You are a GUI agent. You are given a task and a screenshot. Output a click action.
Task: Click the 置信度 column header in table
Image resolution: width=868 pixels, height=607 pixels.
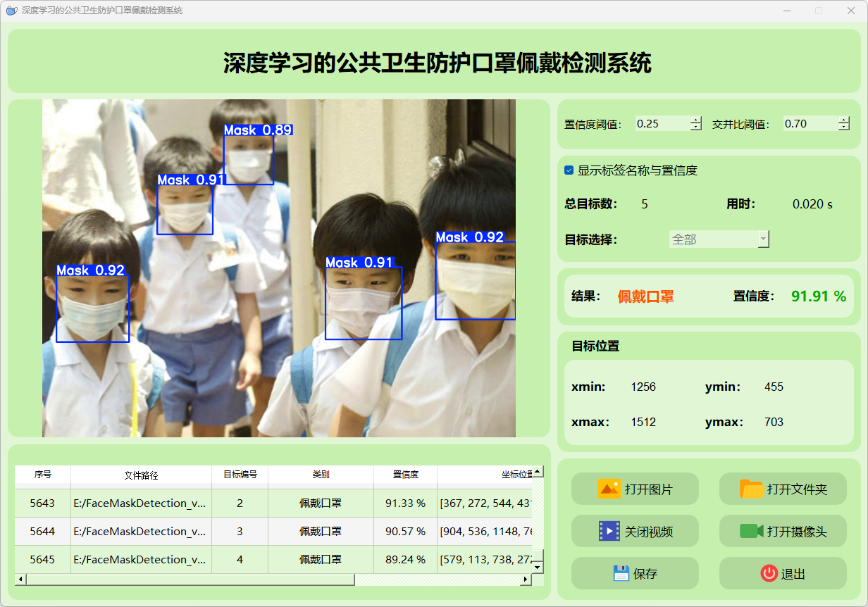[405, 475]
